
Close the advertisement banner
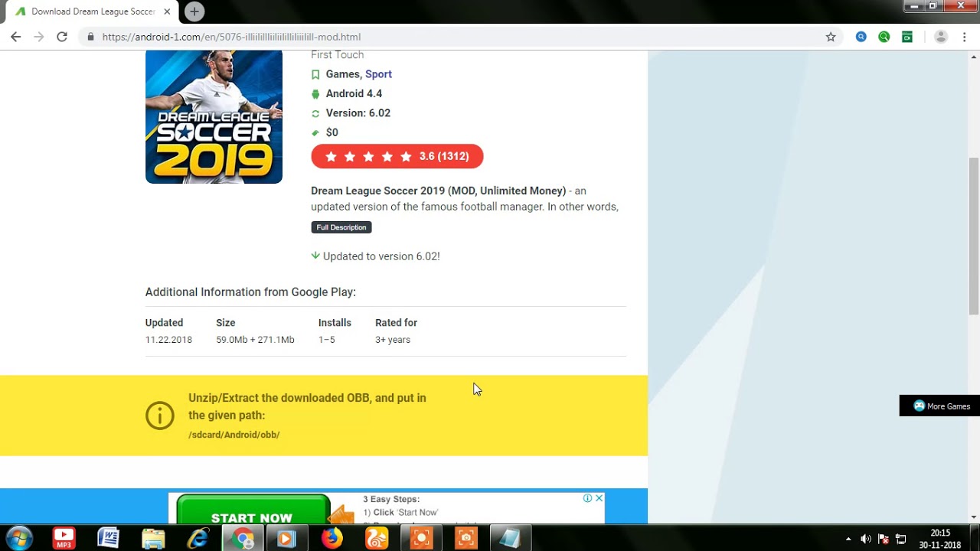[x=599, y=498]
